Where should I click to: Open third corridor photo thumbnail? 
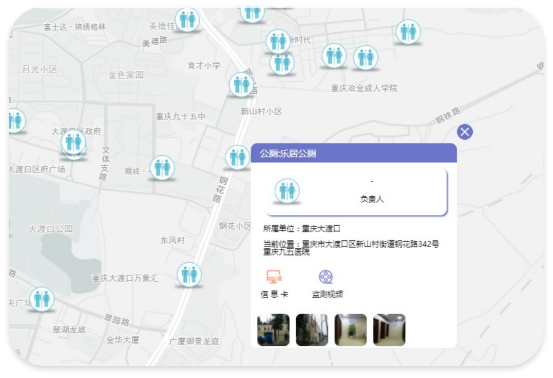[x=351, y=330]
